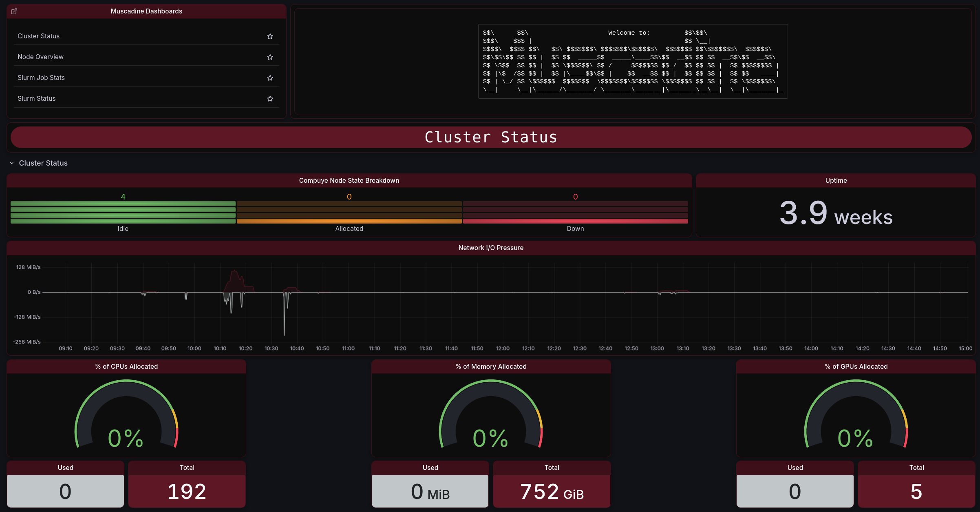Star the Slurm Status dashboard
Screen dimensions: 980x512
coord(270,99)
